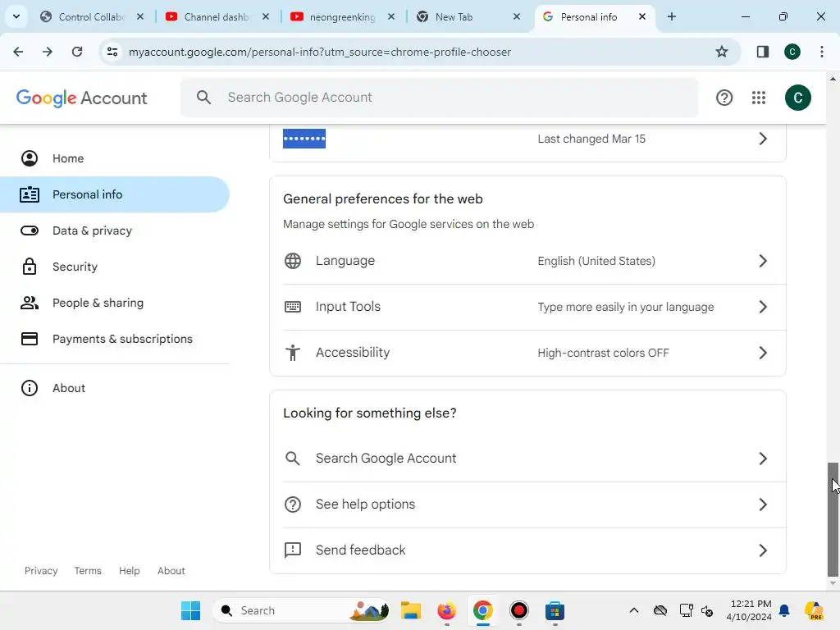Open File Explorer from taskbar

tap(411, 610)
